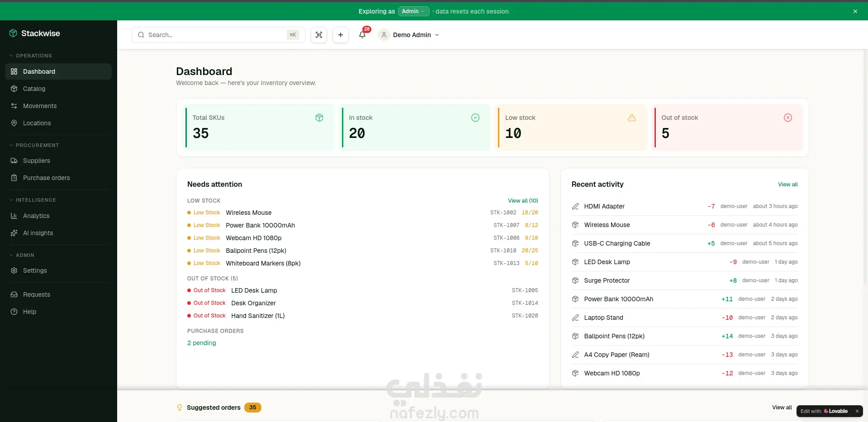Screen dimensions: 868x422
Task: Click the Movements arrows icon
Action: pyautogui.click(x=14, y=106)
